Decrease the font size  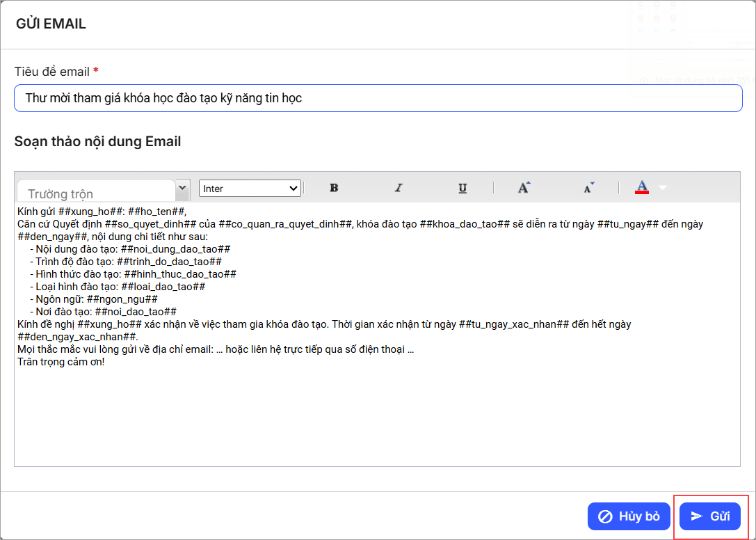click(589, 188)
